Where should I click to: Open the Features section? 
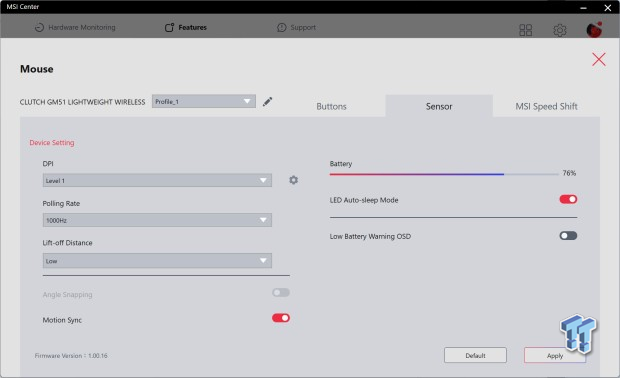(185, 27)
